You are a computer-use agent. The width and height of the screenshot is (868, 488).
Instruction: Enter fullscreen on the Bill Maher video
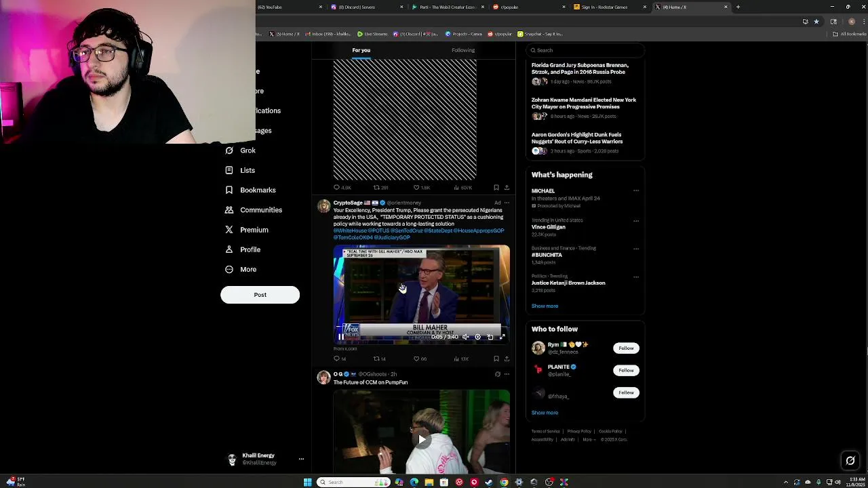502,337
